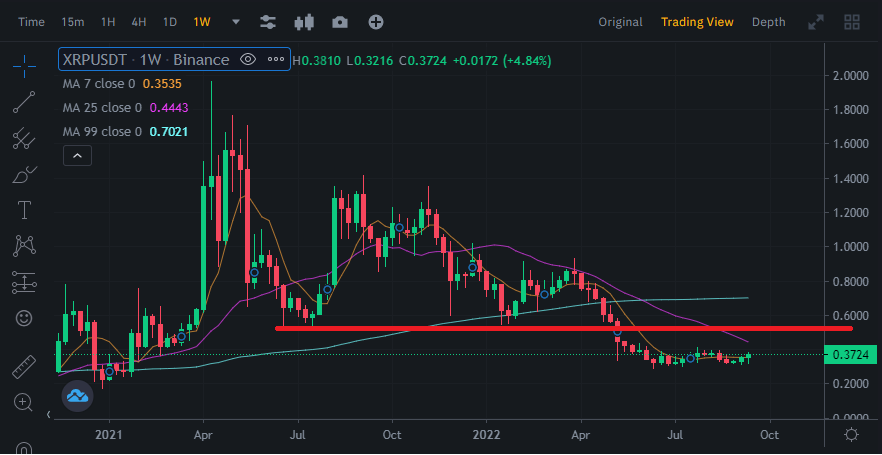Switch to the Depth chart view

(768, 22)
